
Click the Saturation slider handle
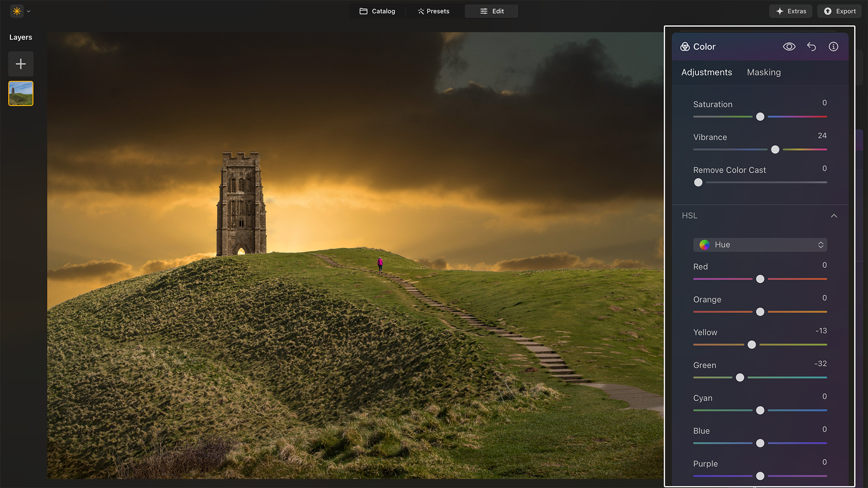tap(760, 117)
